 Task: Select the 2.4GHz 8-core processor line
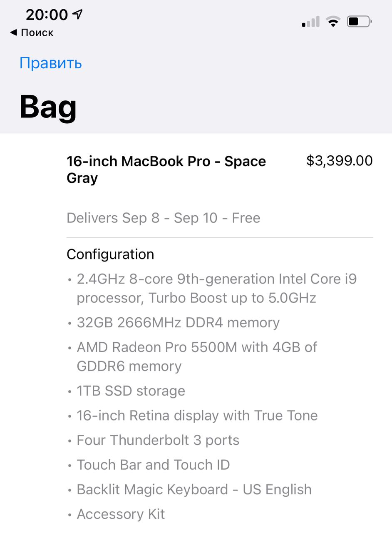tap(216, 288)
